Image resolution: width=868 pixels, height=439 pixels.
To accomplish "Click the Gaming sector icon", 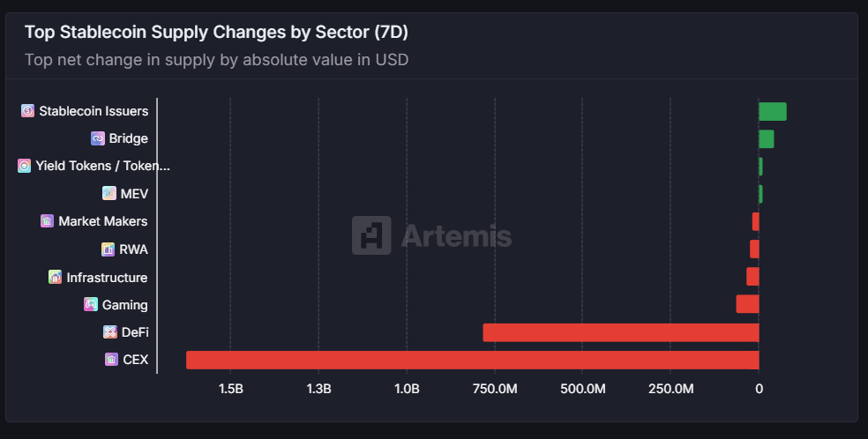I will (91, 304).
